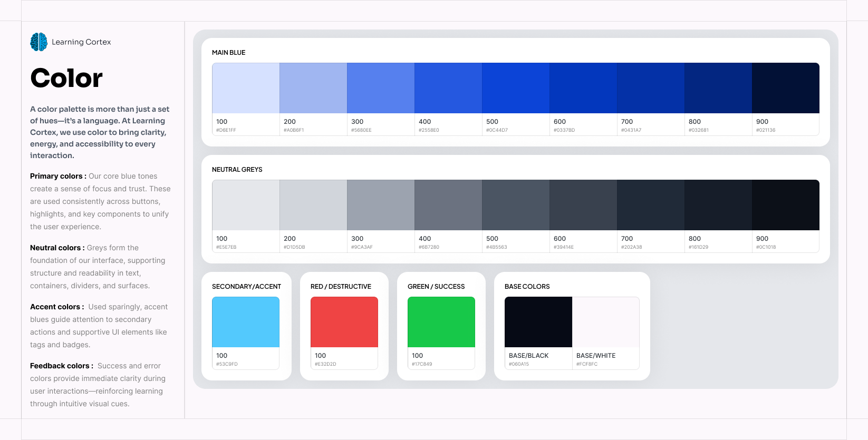Click the SECONDARY/ACCENT card title
The width and height of the screenshot is (868, 440).
pyautogui.click(x=246, y=287)
